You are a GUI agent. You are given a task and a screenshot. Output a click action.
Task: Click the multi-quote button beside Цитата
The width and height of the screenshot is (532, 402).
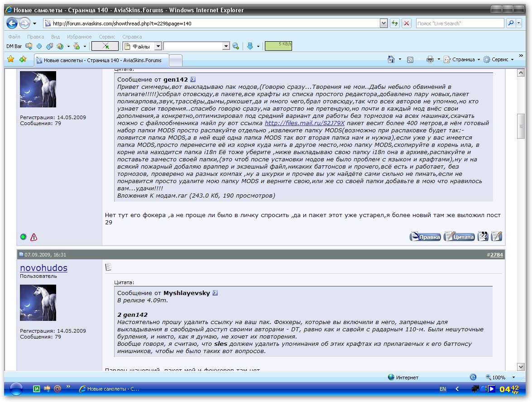(483, 236)
